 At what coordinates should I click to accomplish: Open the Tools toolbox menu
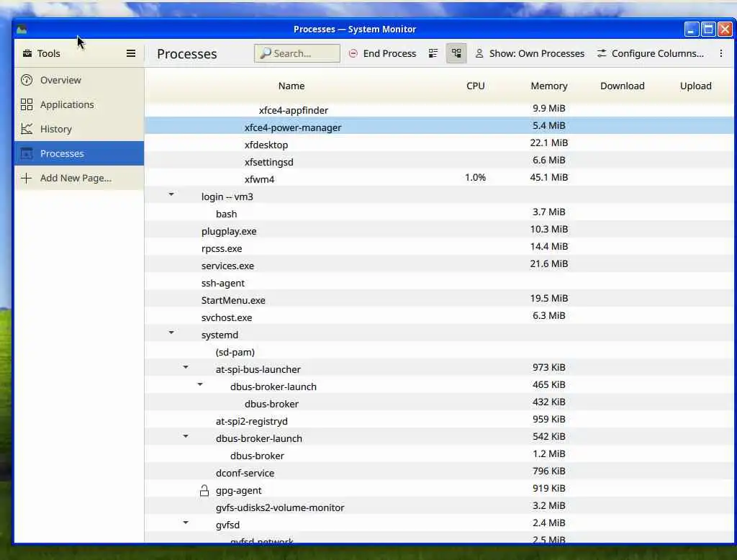point(41,53)
